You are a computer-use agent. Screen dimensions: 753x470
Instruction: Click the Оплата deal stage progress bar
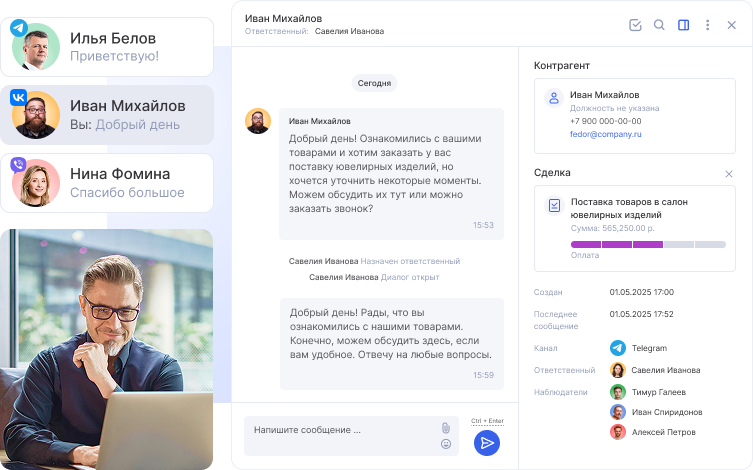(x=648, y=244)
